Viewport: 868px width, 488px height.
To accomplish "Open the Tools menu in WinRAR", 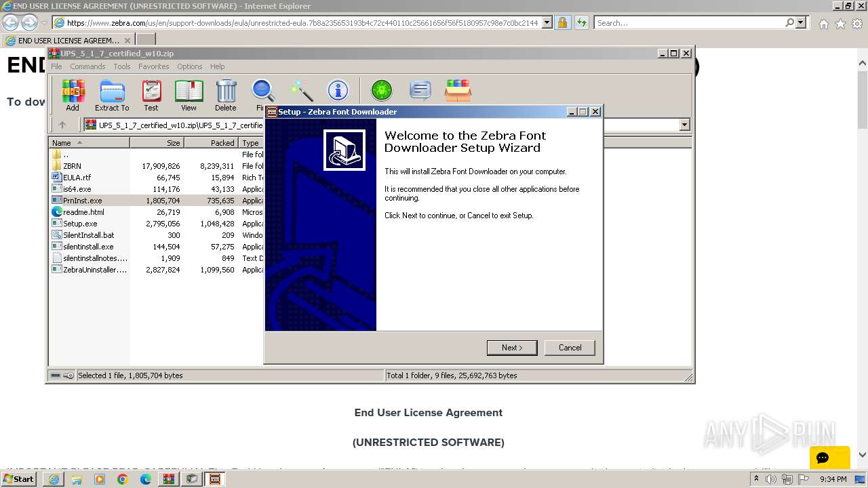I will [122, 66].
